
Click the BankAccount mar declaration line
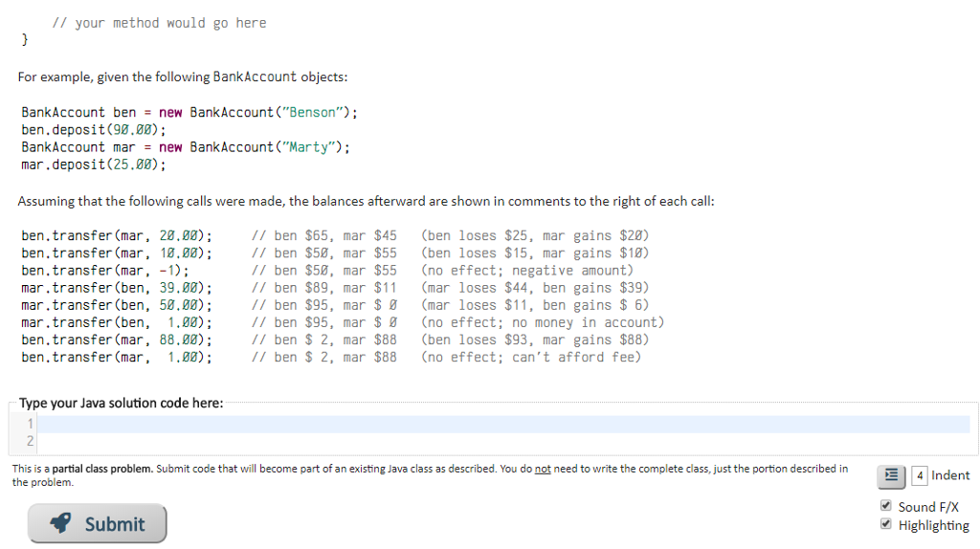(x=186, y=147)
